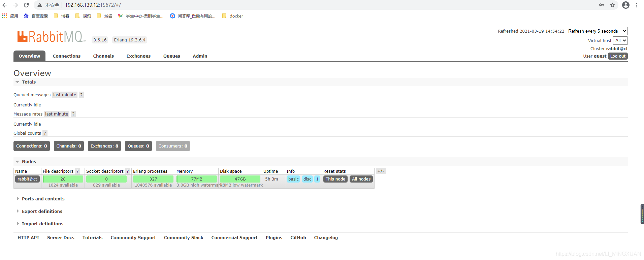Viewport: 644px width, 260px height.
Task: Open the 博客 bookmark folder
Action: pyautogui.click(x=62, y=16)
